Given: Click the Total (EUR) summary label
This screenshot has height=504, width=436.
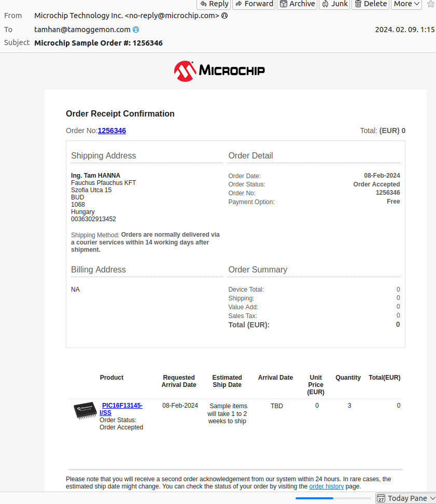Looking at the screenshot, I should coord(249,325).
